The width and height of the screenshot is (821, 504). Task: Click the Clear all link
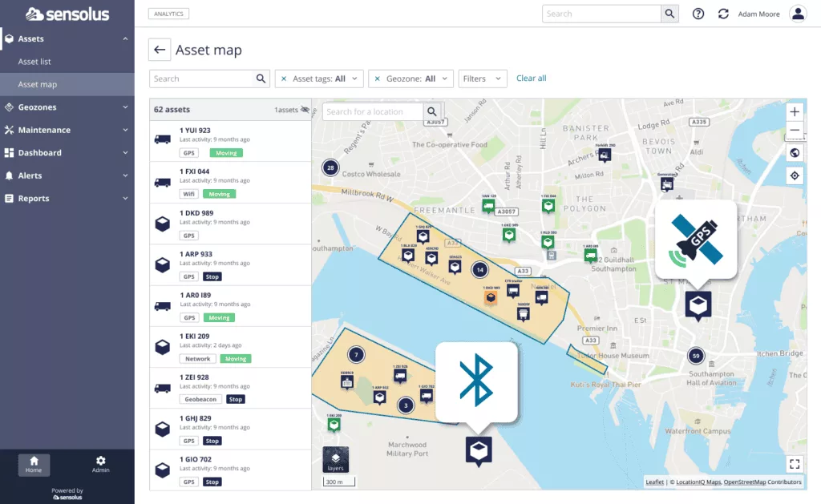point(531,79)
